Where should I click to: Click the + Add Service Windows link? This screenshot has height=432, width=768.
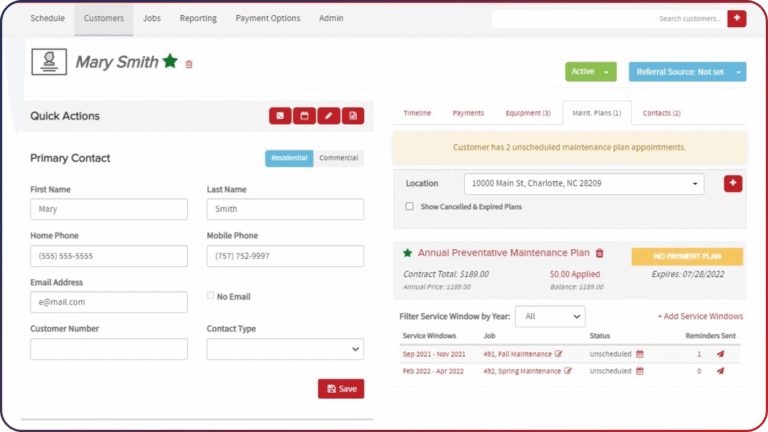coord(700,316)
